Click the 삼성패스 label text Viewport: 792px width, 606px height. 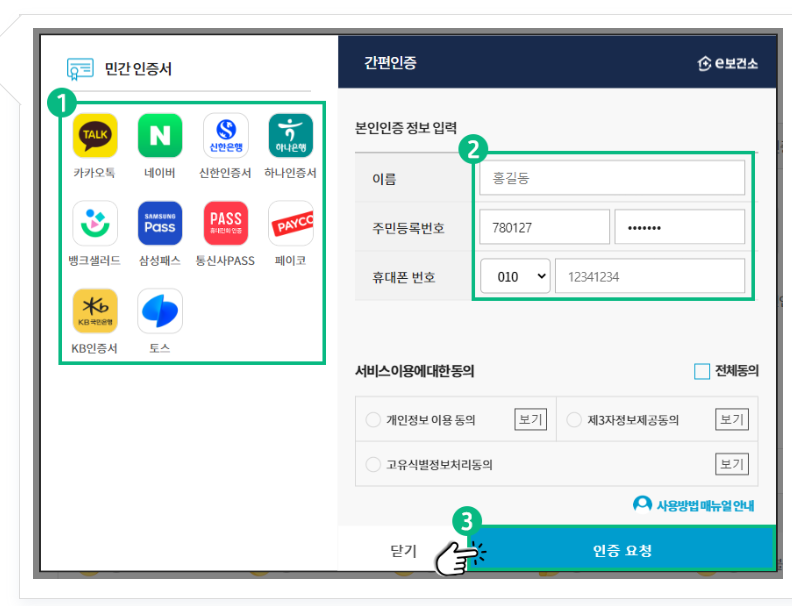[x=160, y=261]
